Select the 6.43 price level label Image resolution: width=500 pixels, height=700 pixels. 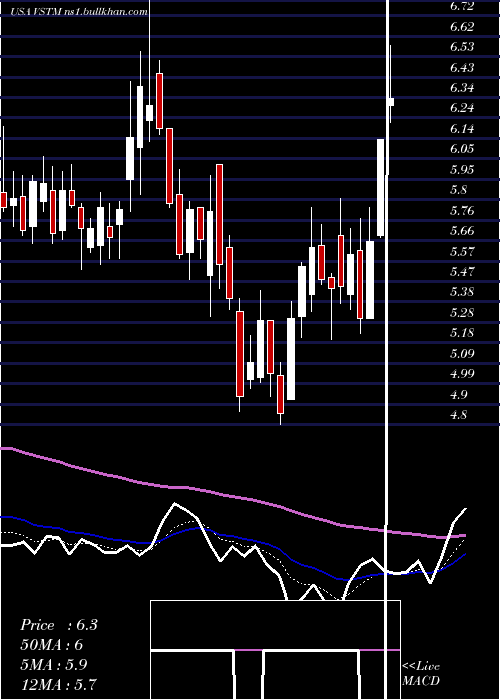tap(462, 68)
